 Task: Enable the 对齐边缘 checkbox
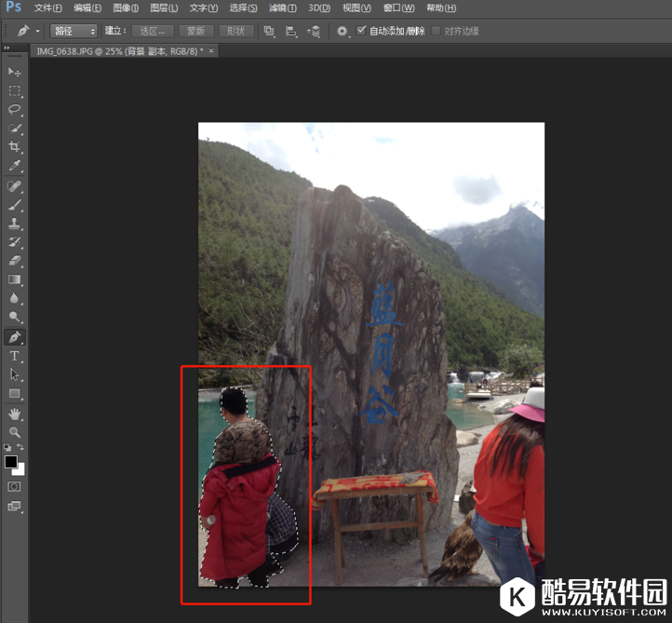coord(436,31)
